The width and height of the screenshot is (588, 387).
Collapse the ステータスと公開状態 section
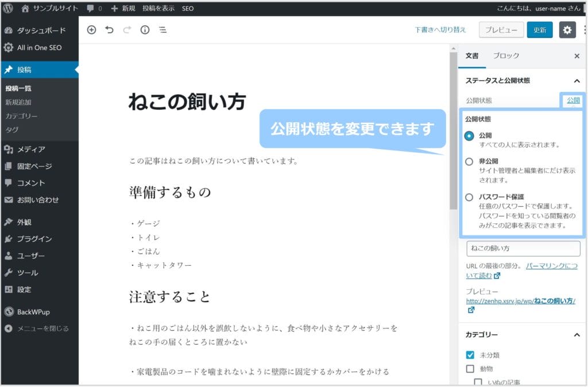pyautogui.click(x=577, y=82)
